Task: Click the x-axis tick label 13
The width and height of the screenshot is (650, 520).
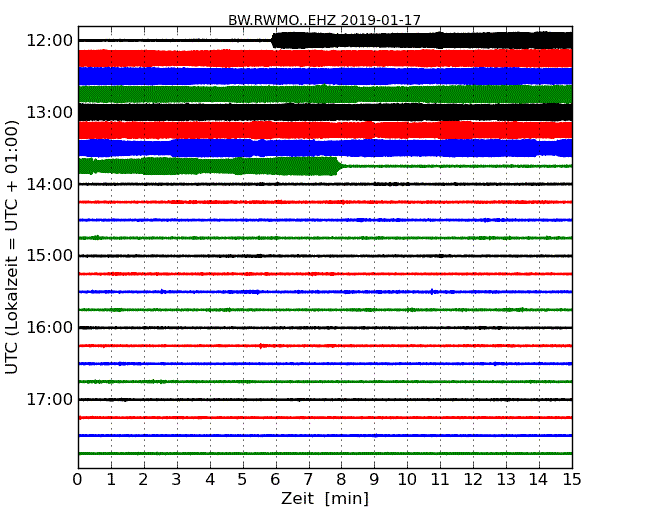Action: (x=506, y=480)
